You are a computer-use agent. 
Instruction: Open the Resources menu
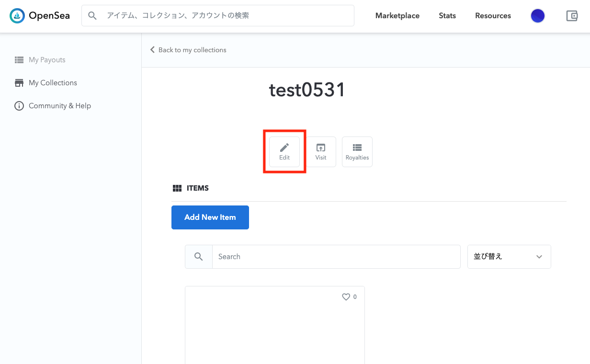click(493, 16)
